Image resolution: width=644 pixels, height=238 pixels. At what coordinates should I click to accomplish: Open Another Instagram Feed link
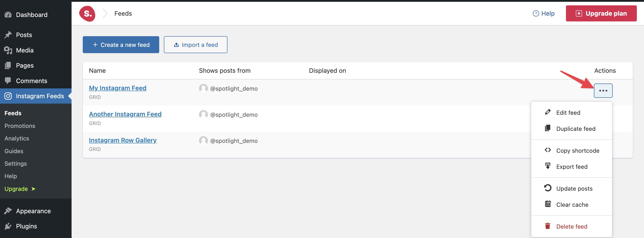pyautogui.click(x=125, y=114)
